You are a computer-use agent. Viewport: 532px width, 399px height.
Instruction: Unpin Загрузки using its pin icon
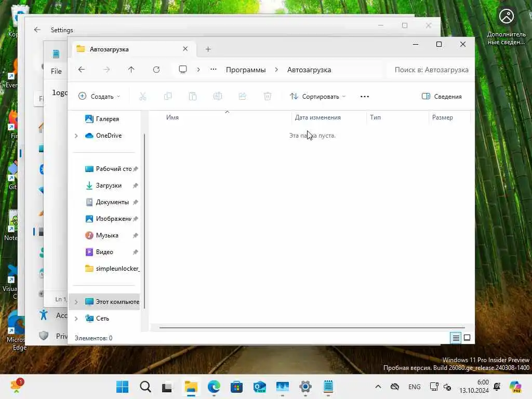136,185
